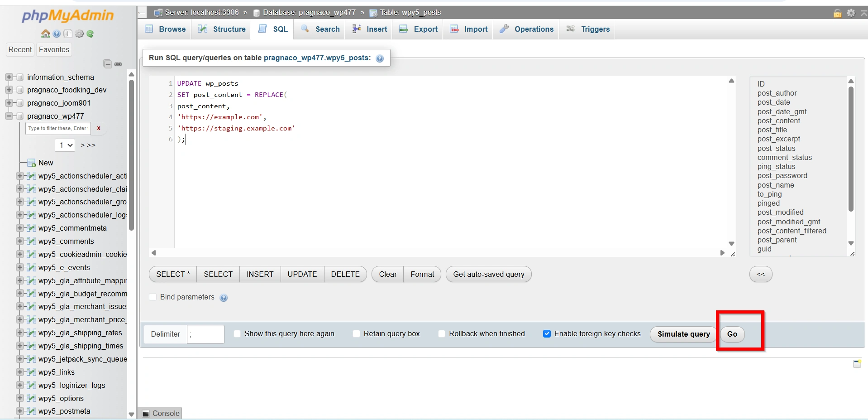Check Show this query here again
This screenshot has width=868, height=420.
pyautogui.click(x=237, y=333)
